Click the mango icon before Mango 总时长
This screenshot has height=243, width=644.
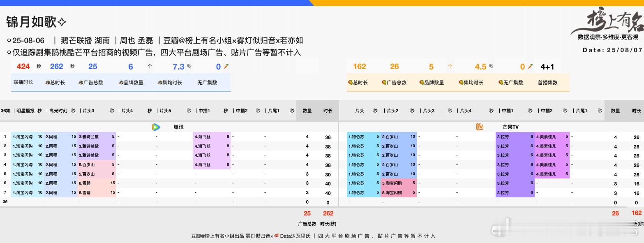[x=350, y=83]
